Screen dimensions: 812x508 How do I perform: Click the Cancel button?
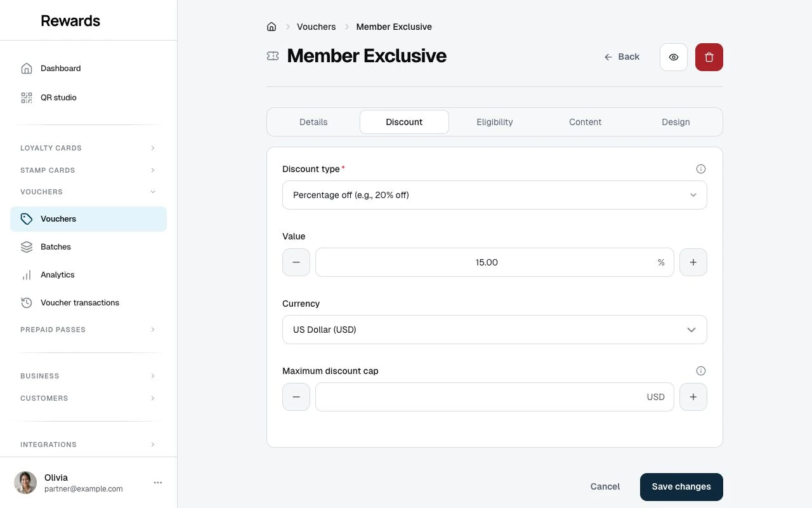click(x=605, y=487)
